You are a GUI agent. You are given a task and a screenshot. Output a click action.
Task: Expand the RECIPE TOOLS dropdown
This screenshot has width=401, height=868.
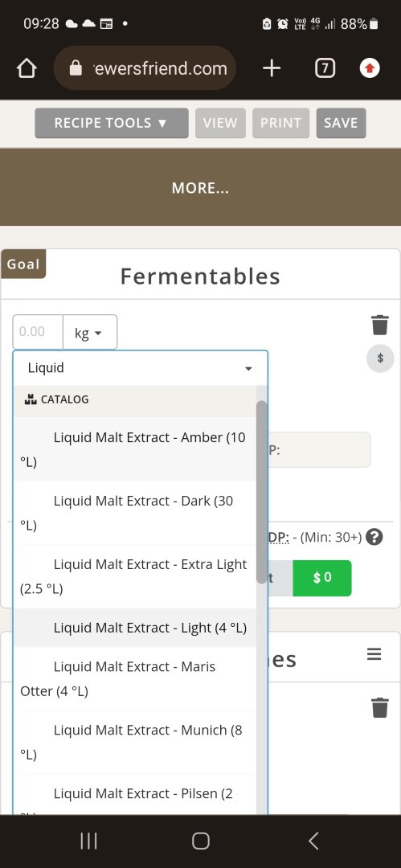pos(112,123)
